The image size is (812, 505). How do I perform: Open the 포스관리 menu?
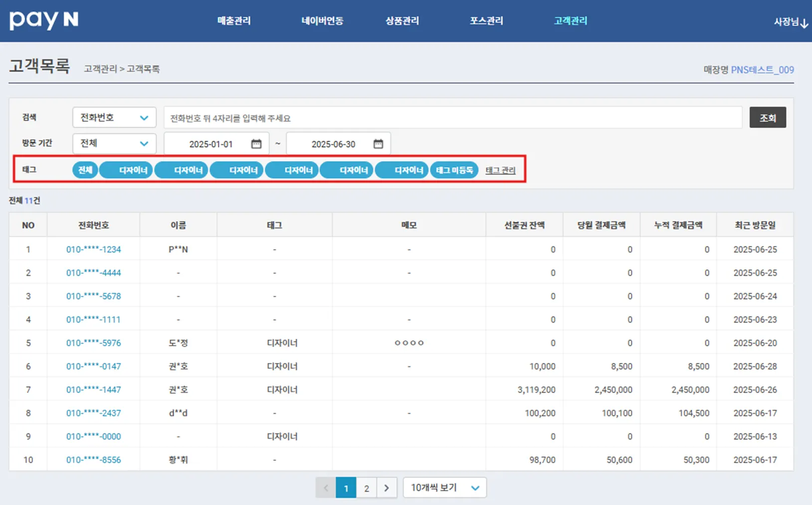[486, 21]
